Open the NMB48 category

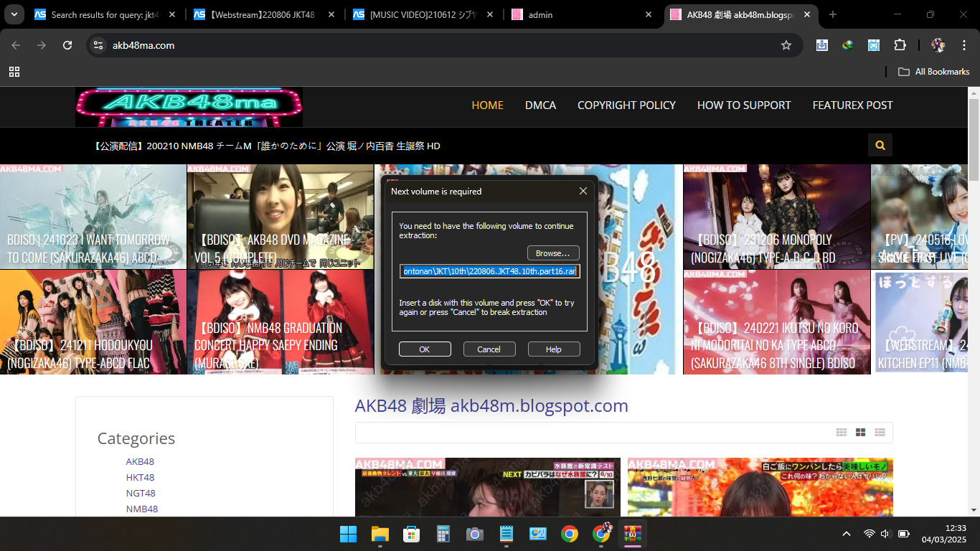click(142, 509)
